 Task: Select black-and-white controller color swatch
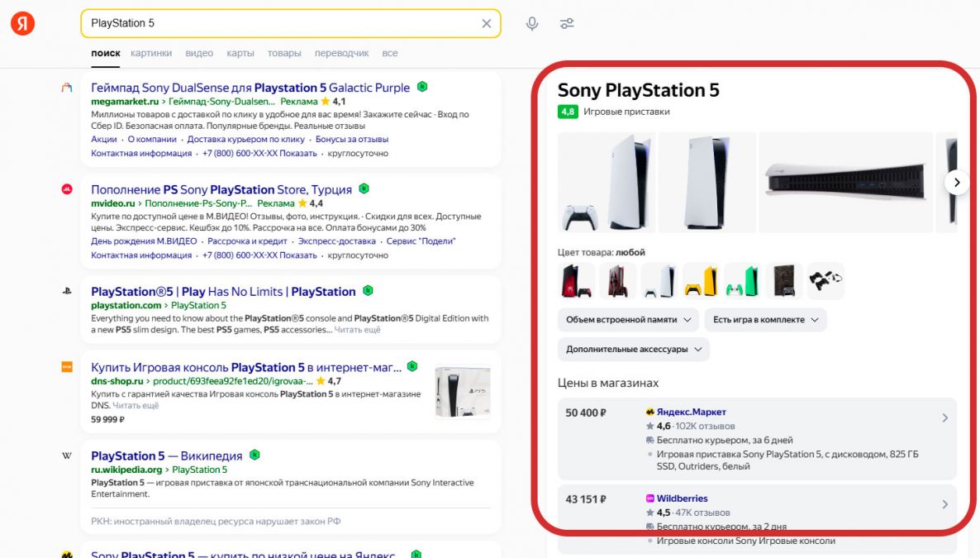coord(825,281)
